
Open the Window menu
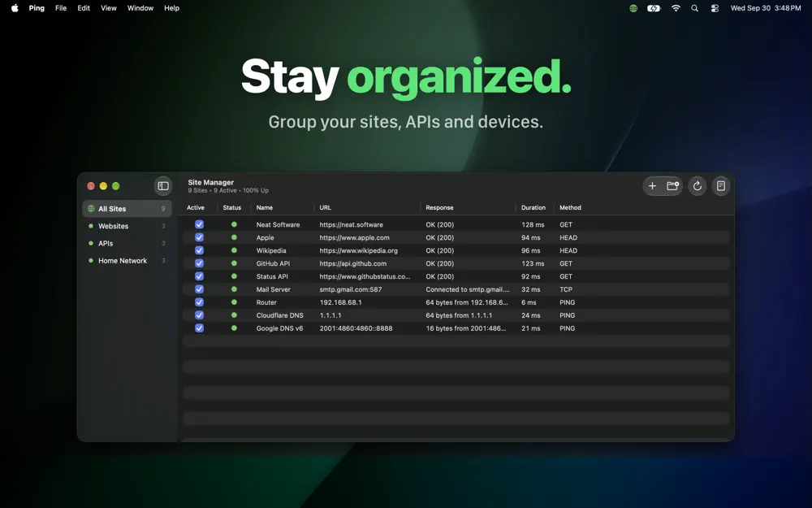tap(140, 8)
